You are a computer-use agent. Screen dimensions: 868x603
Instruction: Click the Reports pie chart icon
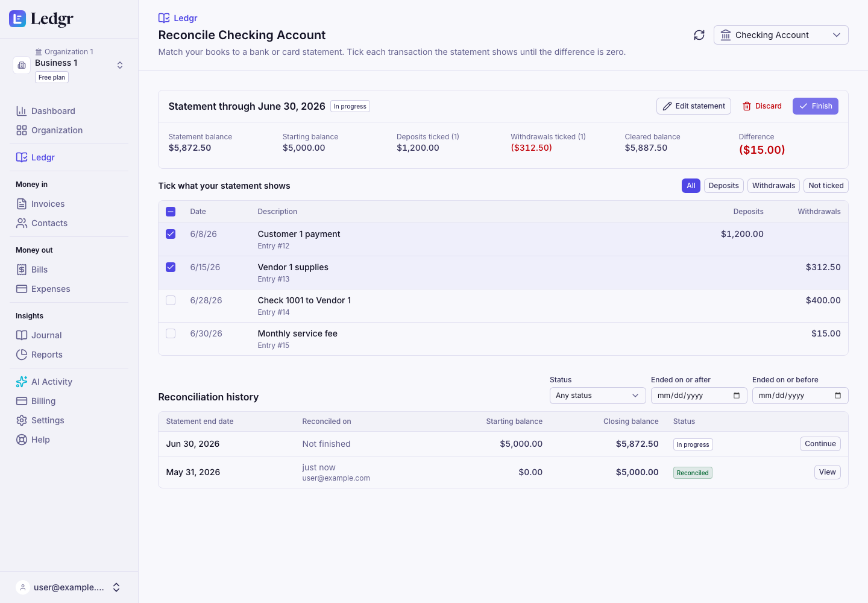tap(22, 355)
